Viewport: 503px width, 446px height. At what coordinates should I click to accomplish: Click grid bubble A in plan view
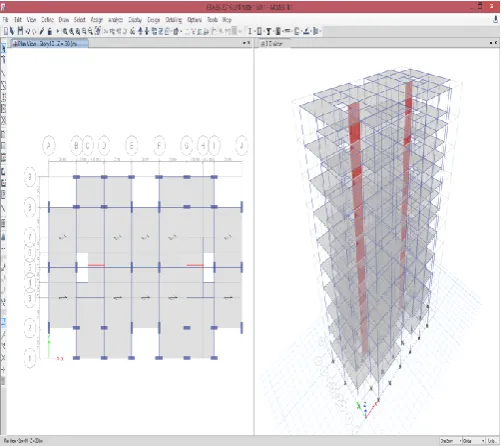(x=49, y=146)
